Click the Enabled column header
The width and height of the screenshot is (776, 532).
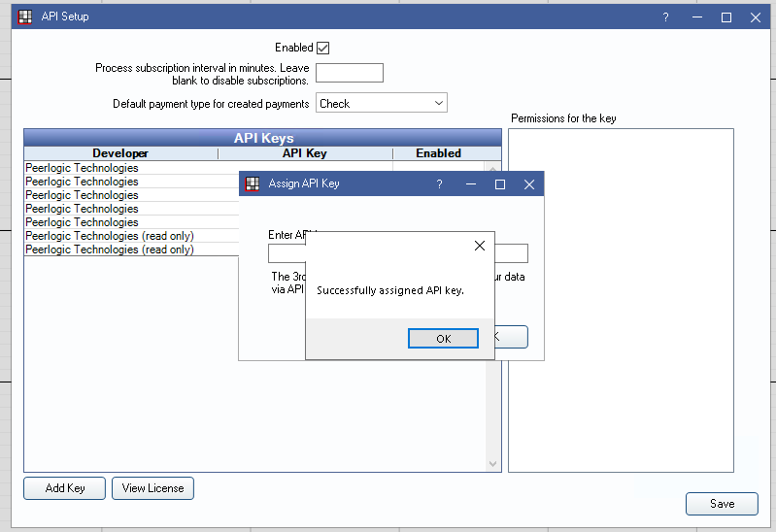coord(438,153)
